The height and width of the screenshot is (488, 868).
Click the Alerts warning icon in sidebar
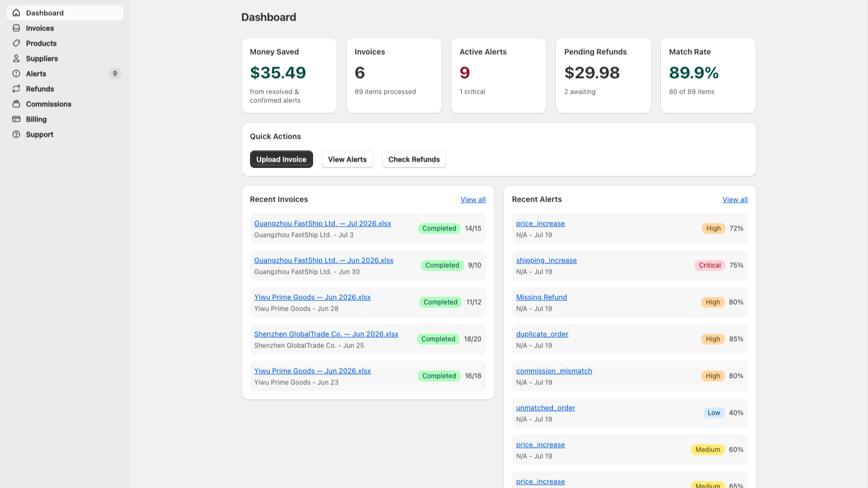tap(16, 74)
